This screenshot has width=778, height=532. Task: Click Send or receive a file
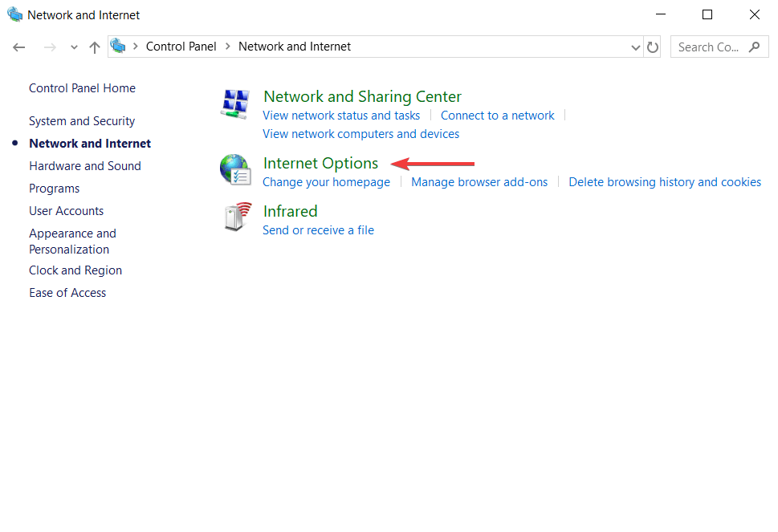(x=318, y=230)
